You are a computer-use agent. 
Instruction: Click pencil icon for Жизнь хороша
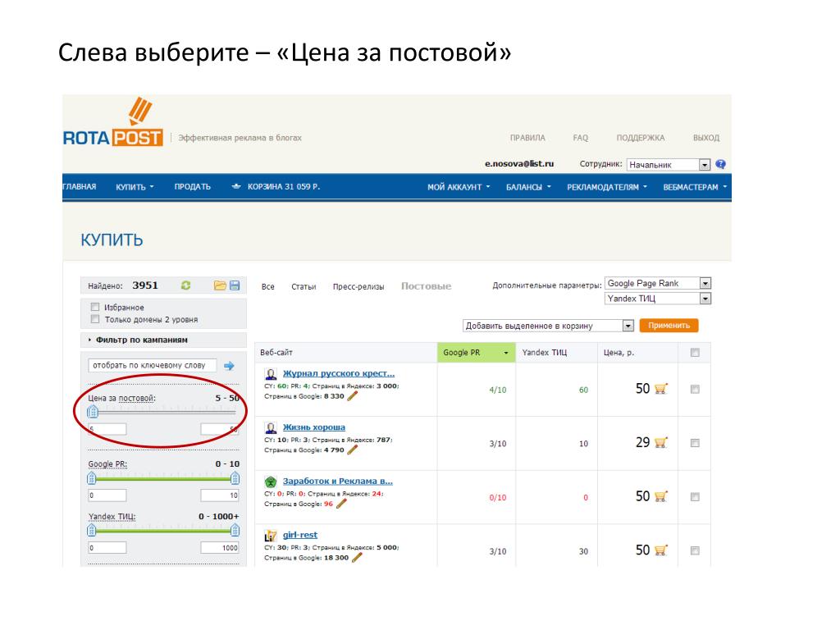(352, 450)
